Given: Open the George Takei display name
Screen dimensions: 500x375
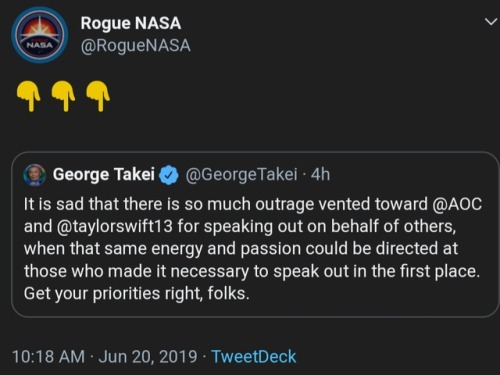Looking at the screenshot, I should 104,174.
